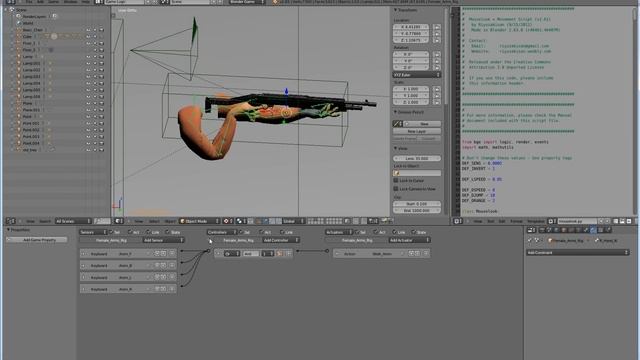Viewport: 640px width, 360px height.
Task: Open the text editor Edit menu
Action: tap(502, 221)
